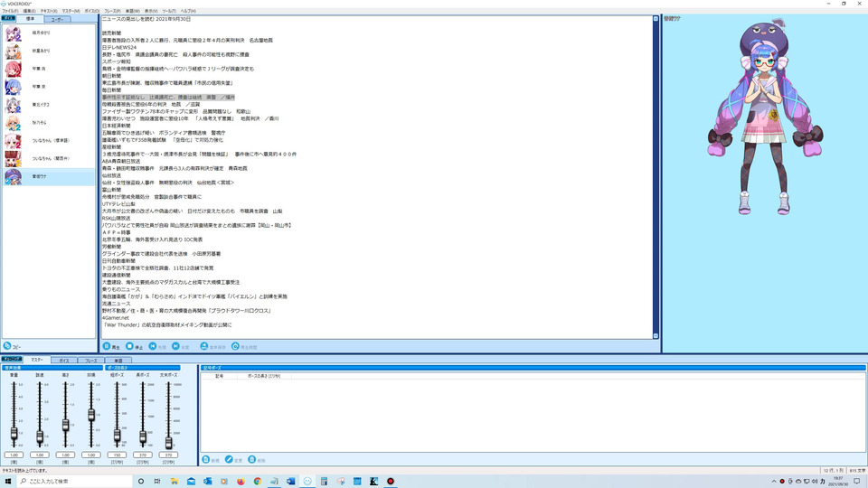The width and height of the screenshot is (868, 488).
Task: Select 結月ゆかり voice preset avatar
Action: point(14,33)
